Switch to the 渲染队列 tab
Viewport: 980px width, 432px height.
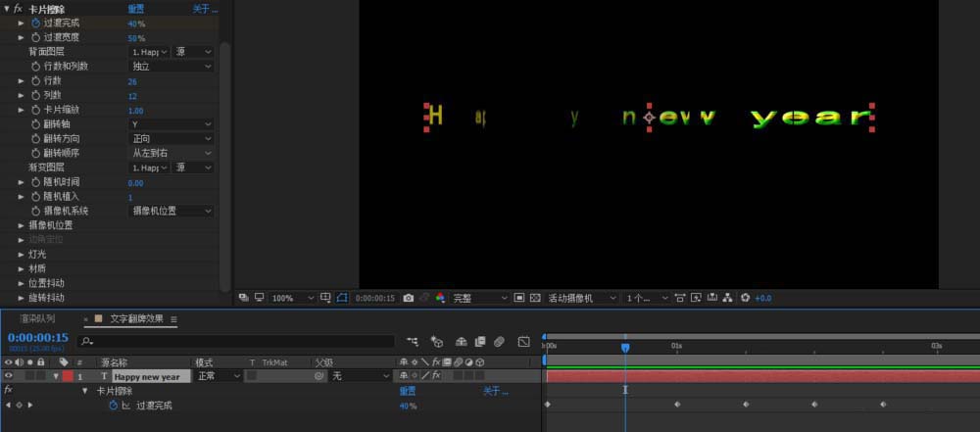point(37,318)
